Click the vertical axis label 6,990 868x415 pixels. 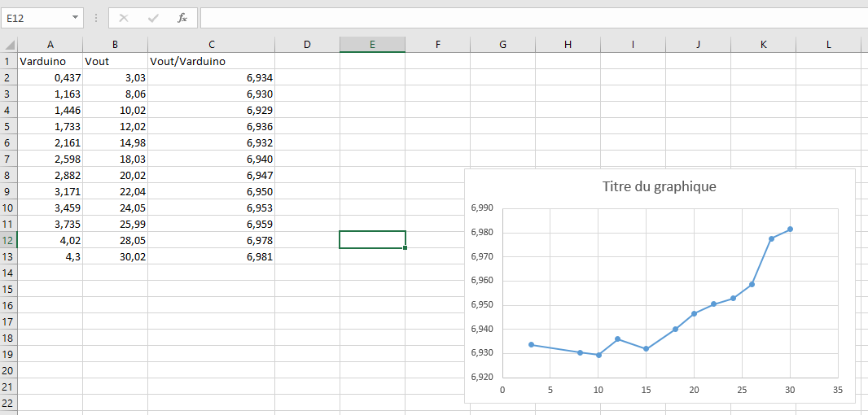click(x=481, y=208)
